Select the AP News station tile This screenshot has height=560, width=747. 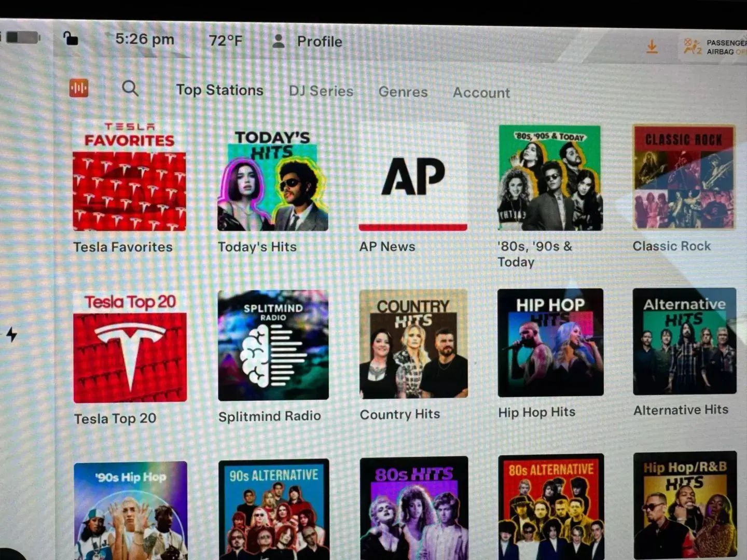tap(413, 177)
